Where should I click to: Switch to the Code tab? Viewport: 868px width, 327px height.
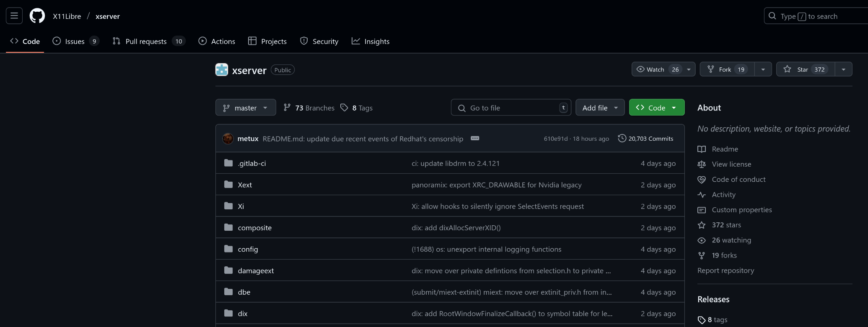[25, 41]
